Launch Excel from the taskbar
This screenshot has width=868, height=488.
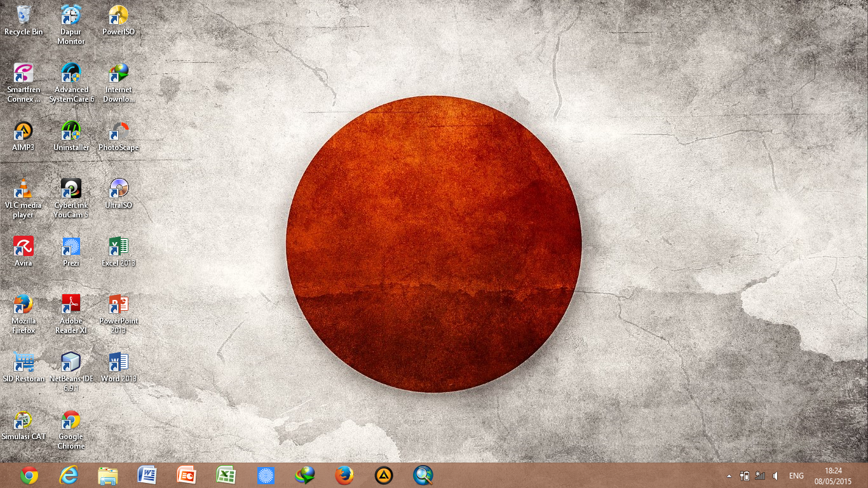point(226,475)
